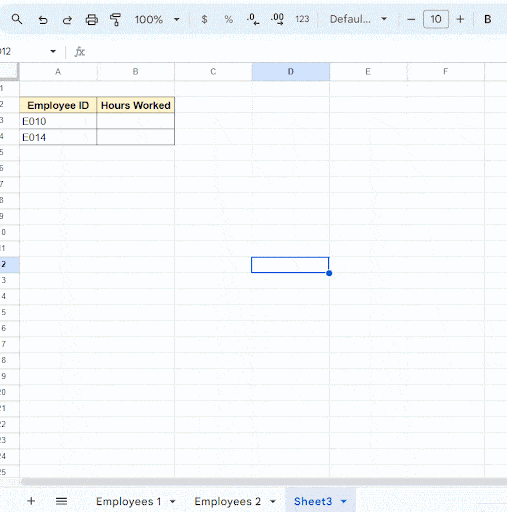This screenshot has height=512, width=507.
Task: Click the select-all corner box
Action: (x=9, y=71)
